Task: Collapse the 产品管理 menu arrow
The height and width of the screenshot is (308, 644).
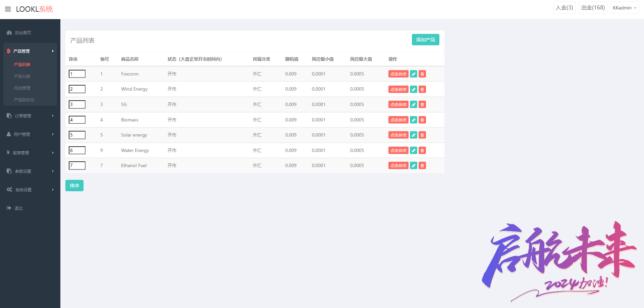Action: pos(53,51)
